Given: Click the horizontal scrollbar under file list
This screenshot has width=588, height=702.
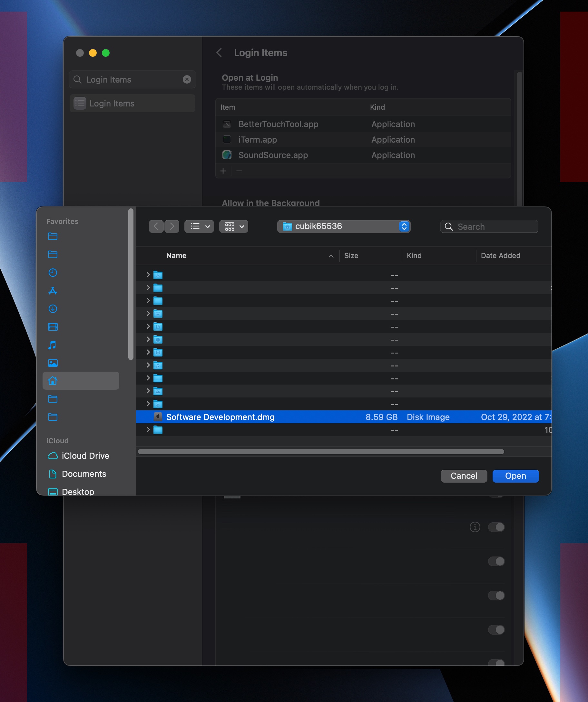Looking at the screenshot, I should pyautogui.click(x=321, y=452).
